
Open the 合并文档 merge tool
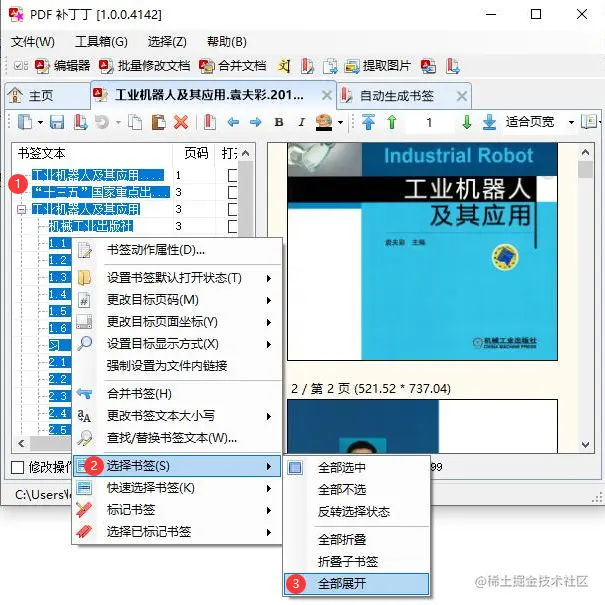[233, 66]
